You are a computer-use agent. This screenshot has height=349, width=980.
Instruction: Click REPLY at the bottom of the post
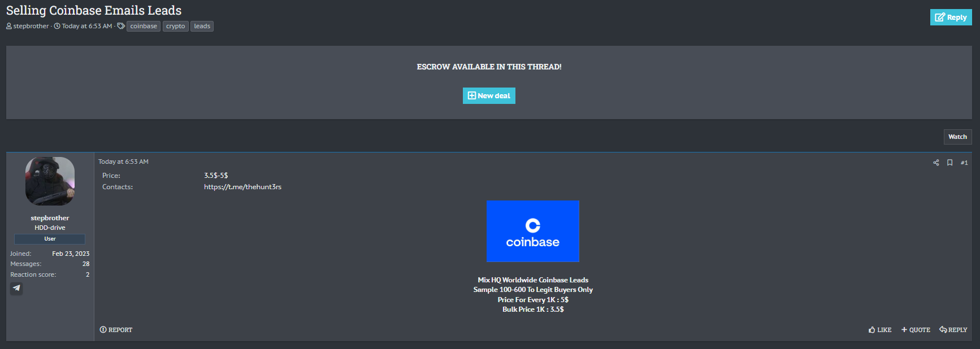(x=953, y=330)
